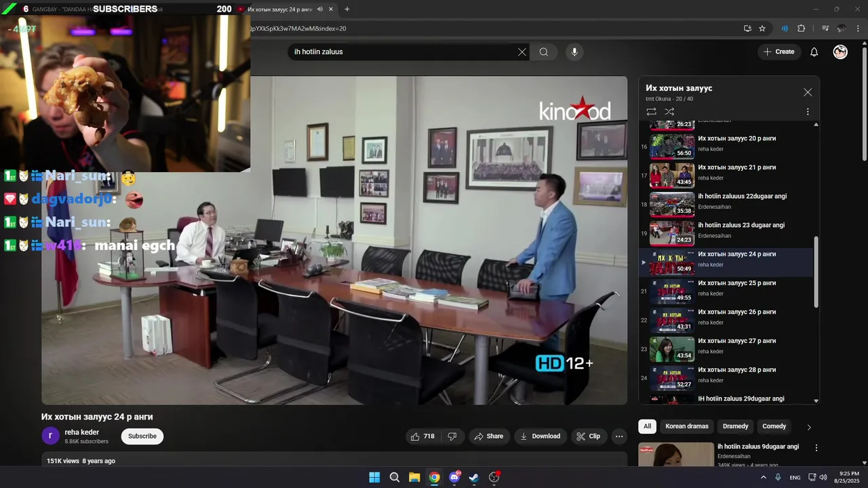
Task: Click the magnifier search button
Action: coord(544,52)
